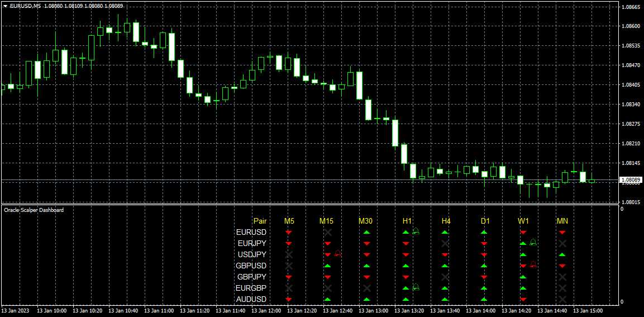Click the 1.08600 price scale label
644x317 pixels.
631,26
